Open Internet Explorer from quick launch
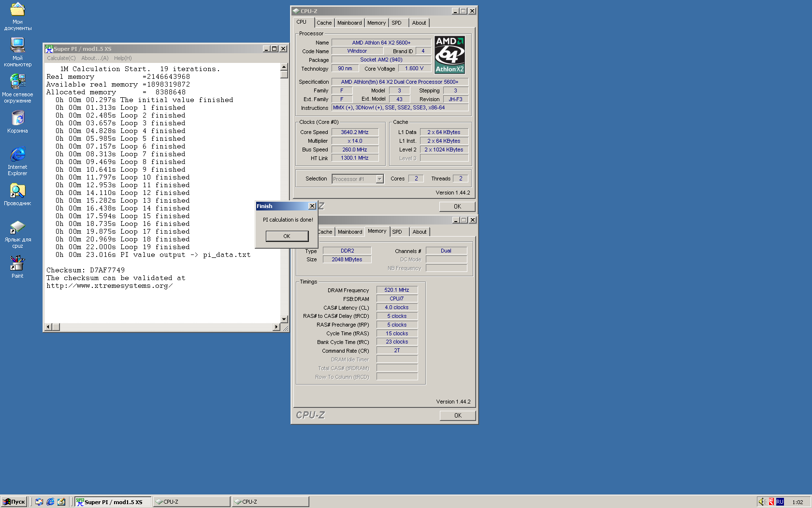 pos(50,502)
